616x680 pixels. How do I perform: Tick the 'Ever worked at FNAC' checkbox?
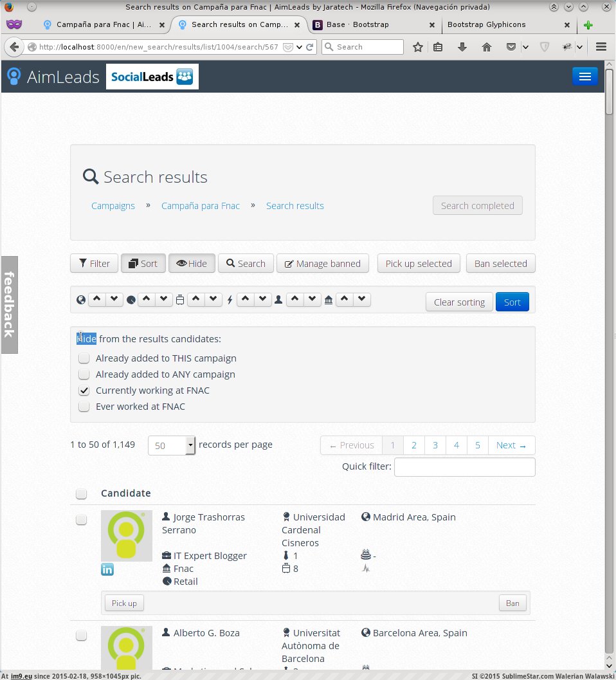(84, 407)
